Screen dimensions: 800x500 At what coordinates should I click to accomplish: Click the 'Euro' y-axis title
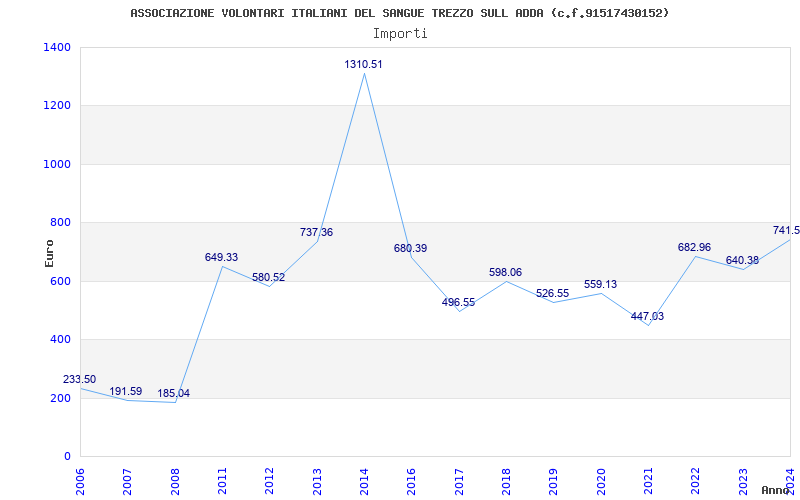pyautogui.click(x=49, y=253)
